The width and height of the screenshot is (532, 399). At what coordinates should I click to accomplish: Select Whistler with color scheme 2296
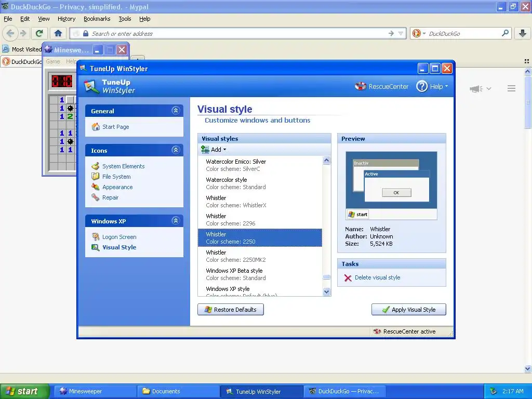[x=260, y=220]
